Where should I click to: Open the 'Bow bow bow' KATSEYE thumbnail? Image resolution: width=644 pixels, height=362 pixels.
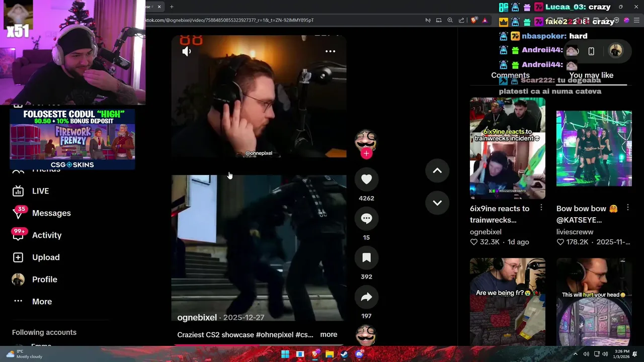pos(594,149)
